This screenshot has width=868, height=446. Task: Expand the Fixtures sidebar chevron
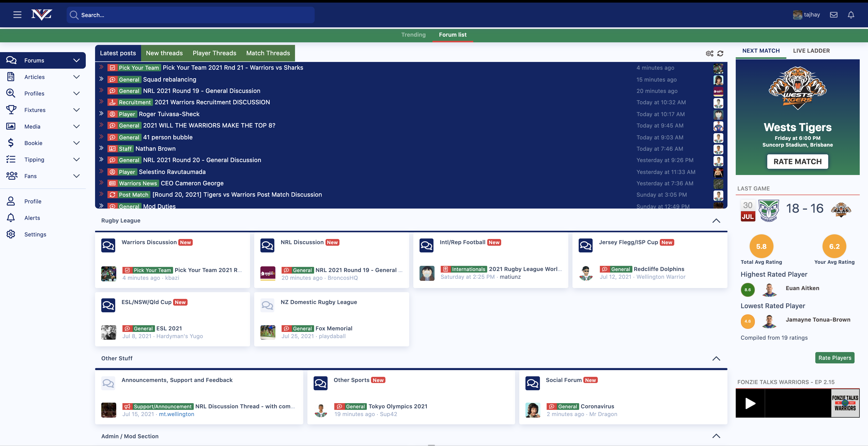tap(76, 110)
